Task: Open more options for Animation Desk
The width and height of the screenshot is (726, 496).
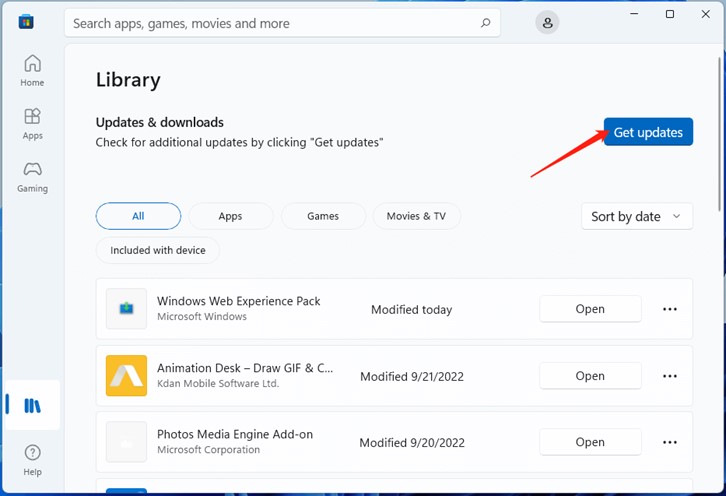Action: click(x=670, y=376)
